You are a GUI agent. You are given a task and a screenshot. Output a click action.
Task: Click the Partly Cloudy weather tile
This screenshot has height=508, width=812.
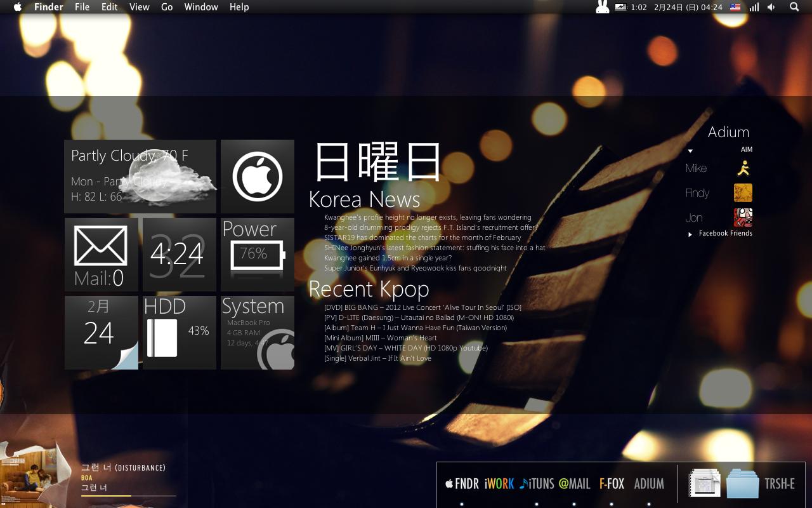pos(140,177)
